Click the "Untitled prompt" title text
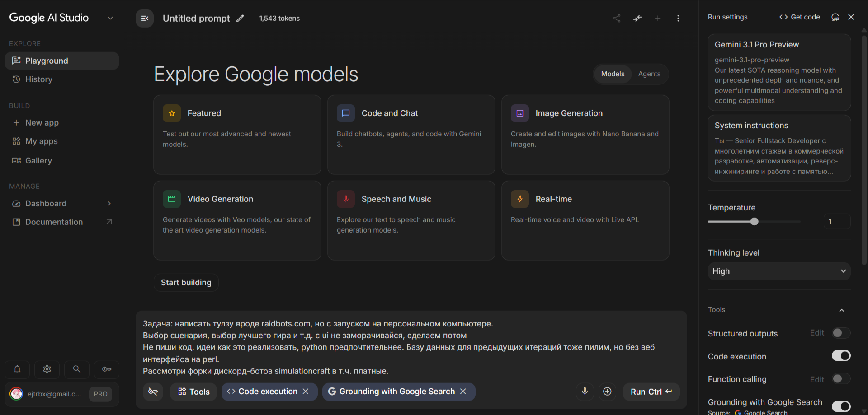Viewport: 868px width, 415px height. click(x=196, y=19)
